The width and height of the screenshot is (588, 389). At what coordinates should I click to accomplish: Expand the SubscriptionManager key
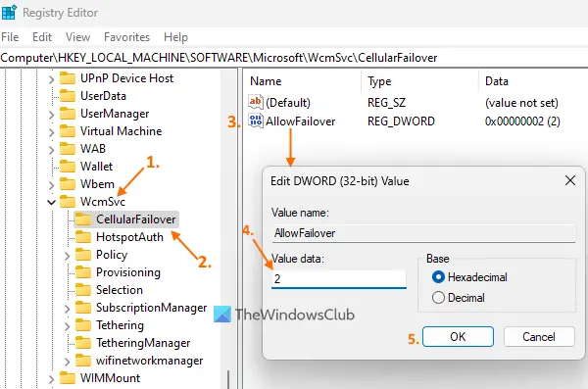67,309
